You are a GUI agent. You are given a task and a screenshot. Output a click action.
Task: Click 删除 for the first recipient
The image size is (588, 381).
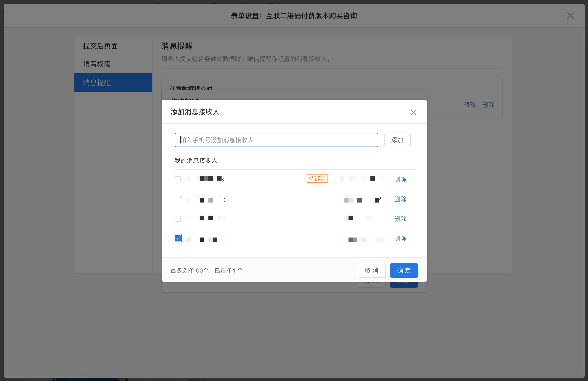pos(400,179)
